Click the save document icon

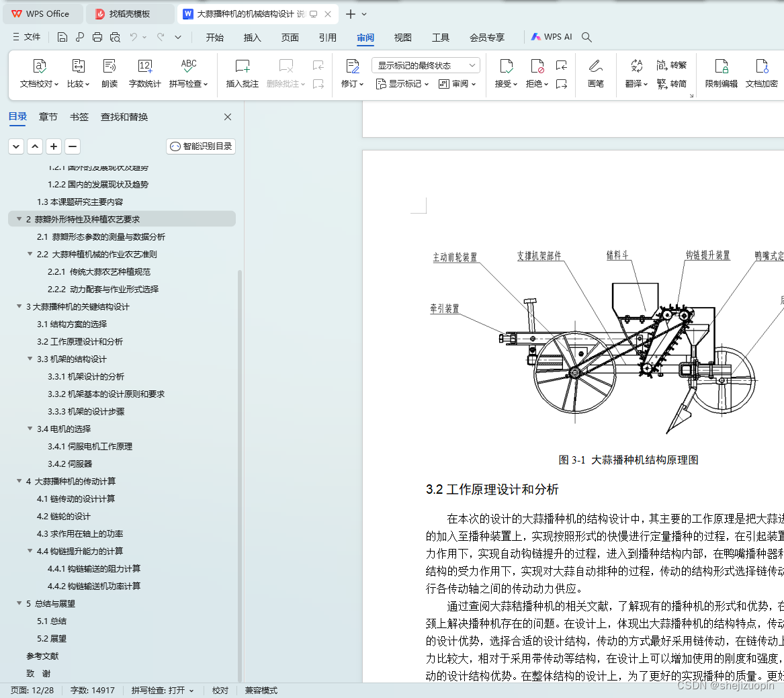pos(62,37)
